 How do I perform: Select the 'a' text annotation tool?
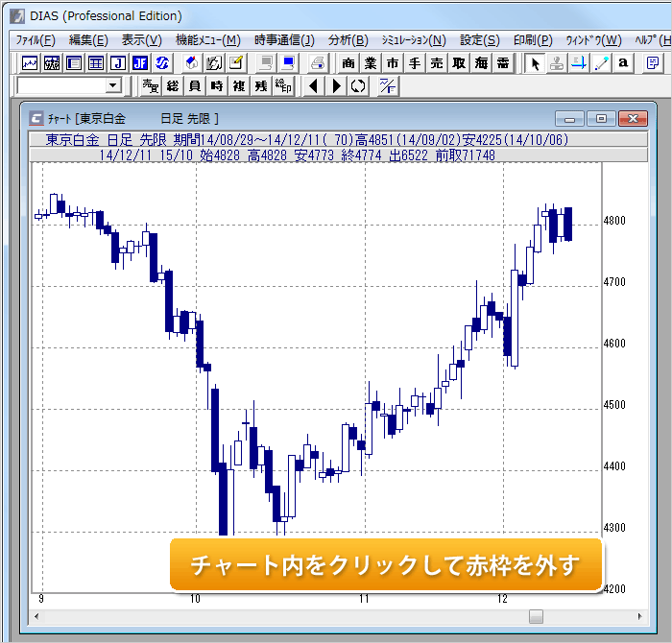point(624,63)
